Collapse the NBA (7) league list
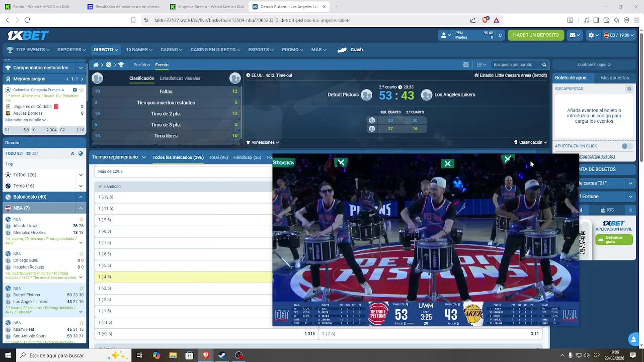 80,208
